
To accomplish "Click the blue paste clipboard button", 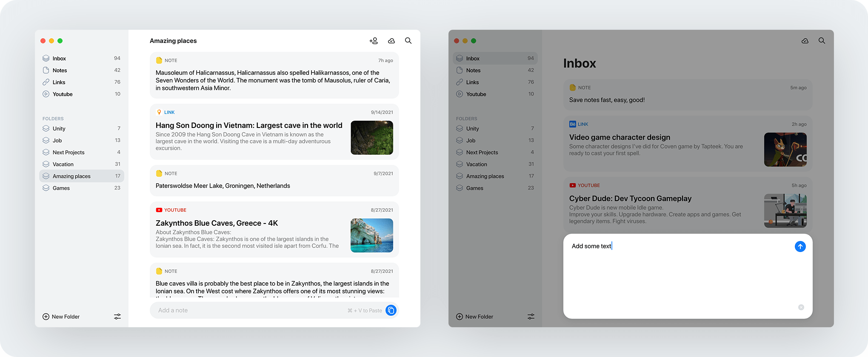I will (x=391, y=310).
